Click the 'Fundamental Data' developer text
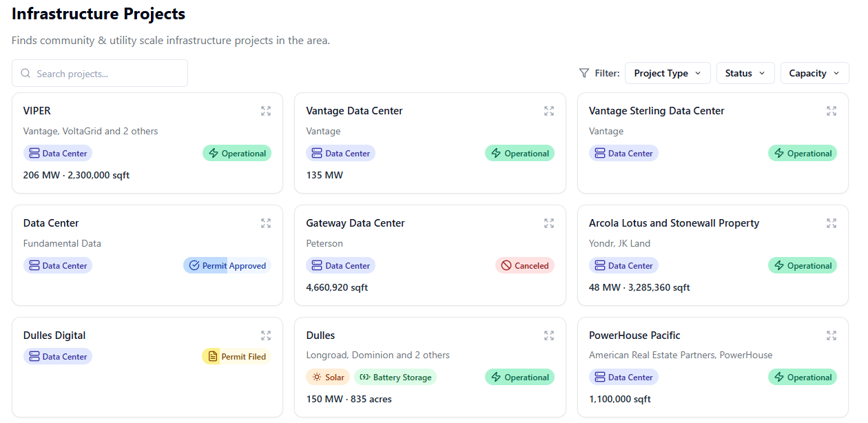 coord(62,243)
